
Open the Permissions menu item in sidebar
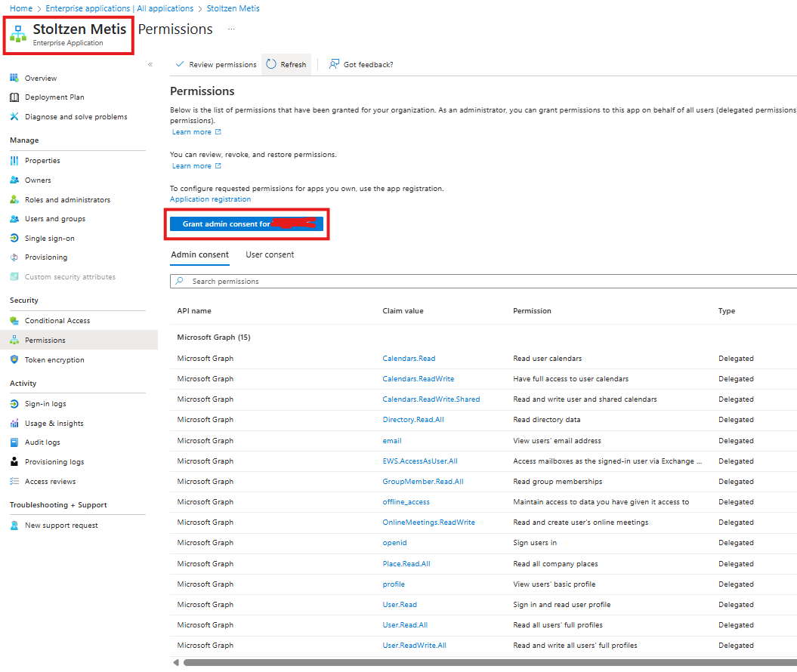point(79,340)
